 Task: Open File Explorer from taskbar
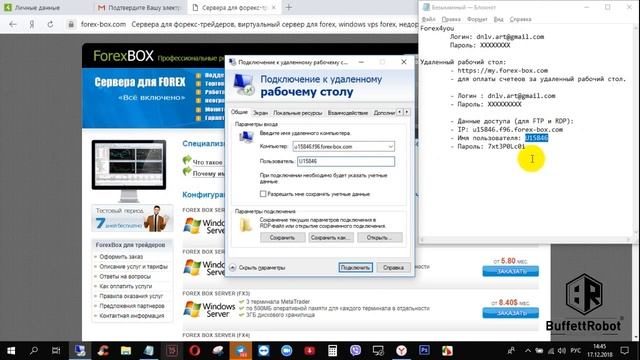point(126,351)
